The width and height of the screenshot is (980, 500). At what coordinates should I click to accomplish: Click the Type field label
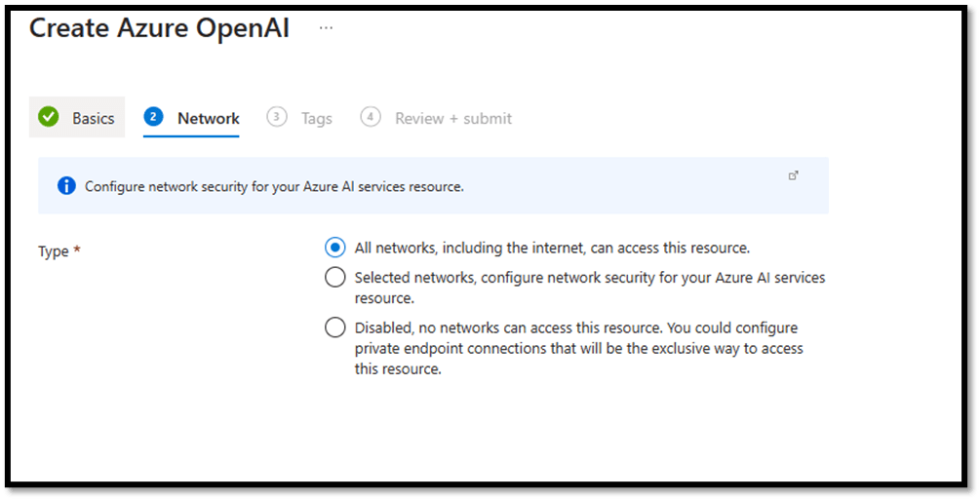(54, 251)
